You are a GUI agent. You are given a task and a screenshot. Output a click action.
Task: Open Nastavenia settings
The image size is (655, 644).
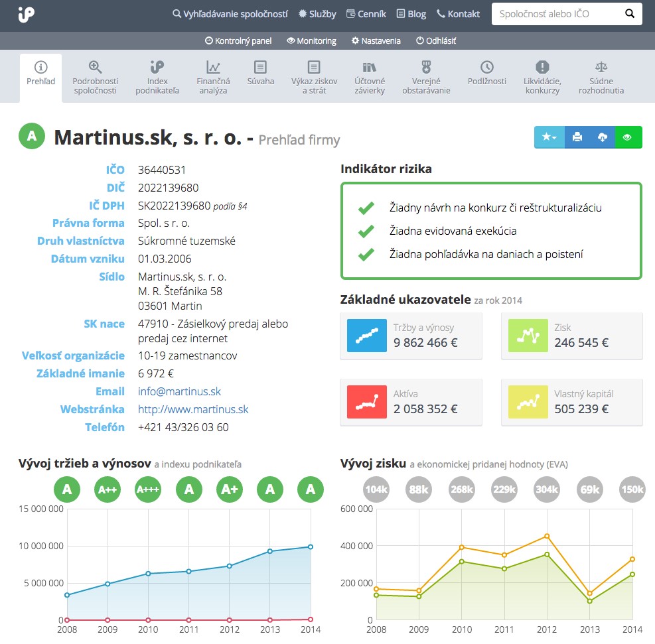pos(376,41)
